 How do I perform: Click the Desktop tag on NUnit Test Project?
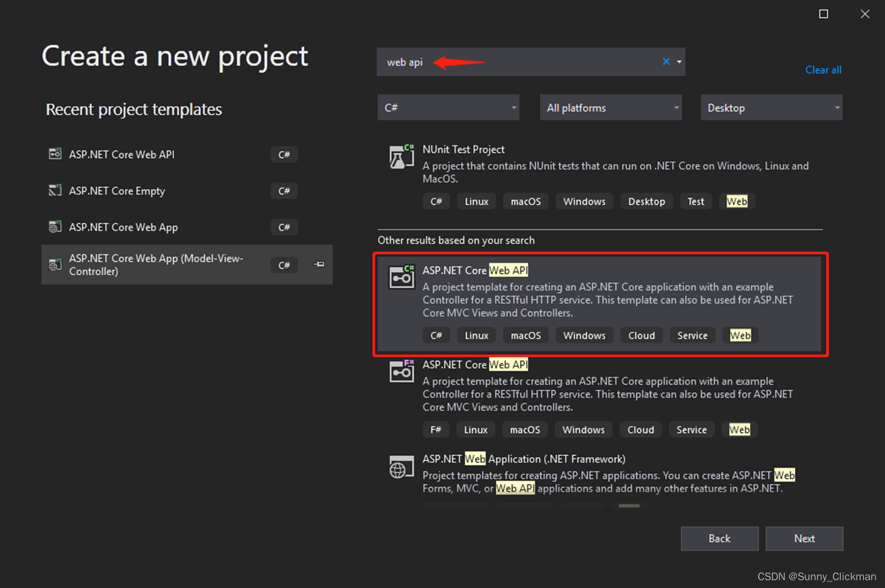click(647, 201)
